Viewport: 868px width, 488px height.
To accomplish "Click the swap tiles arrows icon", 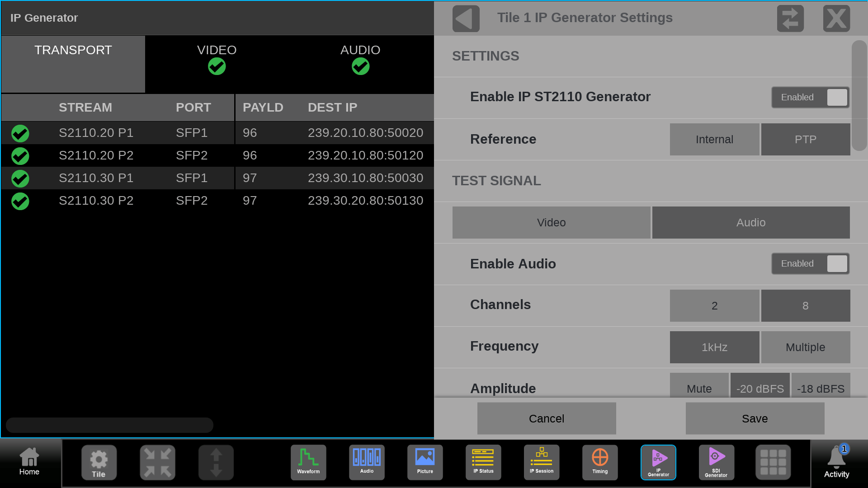I will (x=790, y=19).
